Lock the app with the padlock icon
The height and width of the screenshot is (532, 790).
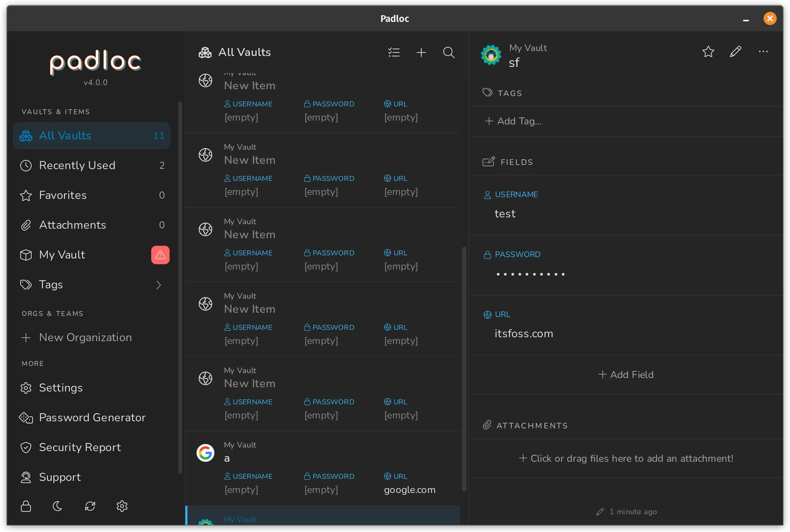click(x=26, y=506)
